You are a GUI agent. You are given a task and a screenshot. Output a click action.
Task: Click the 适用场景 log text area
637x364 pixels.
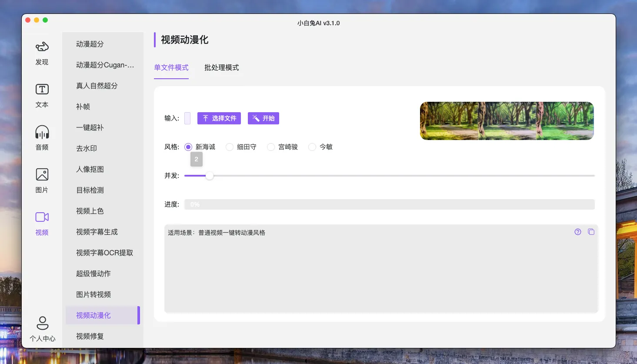[x=381, y=268]
